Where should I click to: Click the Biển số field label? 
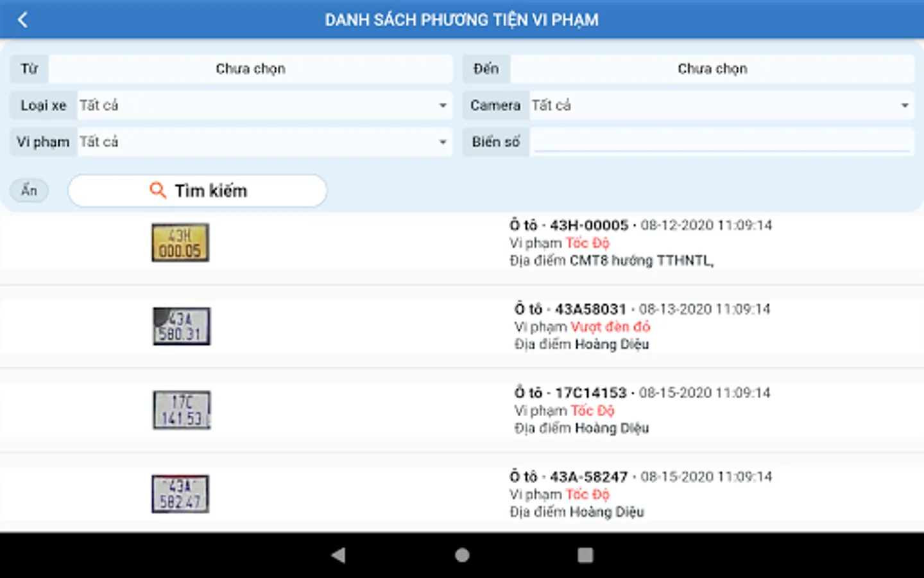point(495,142)
